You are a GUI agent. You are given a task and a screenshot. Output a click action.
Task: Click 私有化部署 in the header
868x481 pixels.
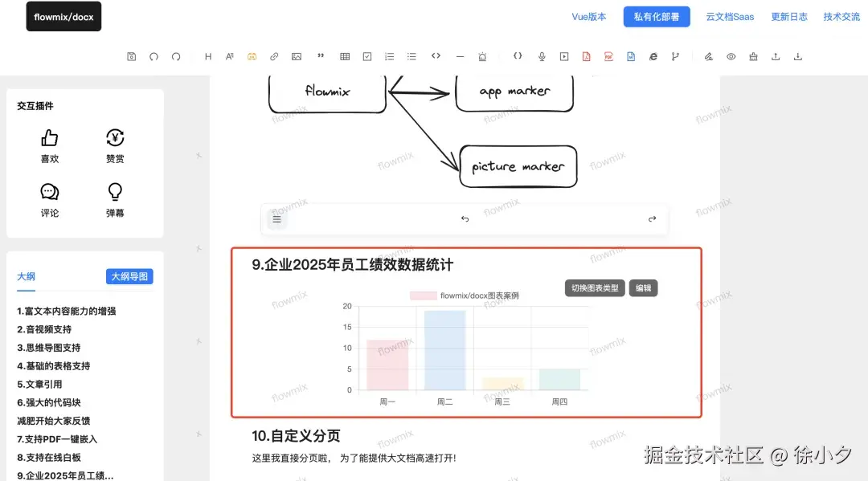[x=656, y=16]
